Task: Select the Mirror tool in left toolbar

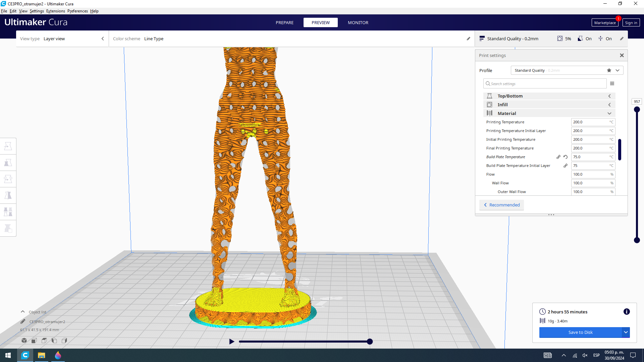Action: point(8,195)
